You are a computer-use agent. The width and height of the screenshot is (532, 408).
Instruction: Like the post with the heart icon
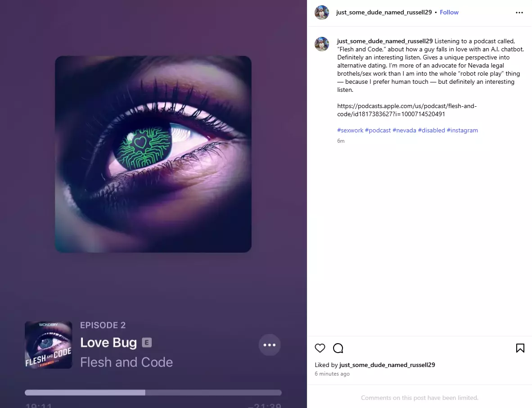pos(320,348)
